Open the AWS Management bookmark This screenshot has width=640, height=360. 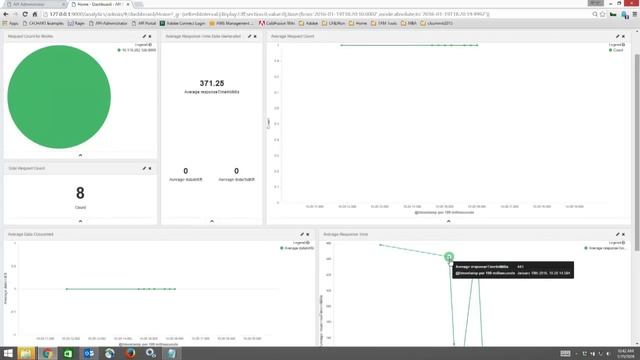(x=231, y=23)
